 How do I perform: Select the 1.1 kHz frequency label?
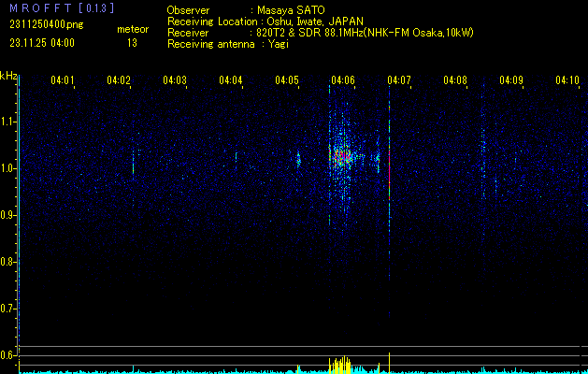tap(8, 121)
